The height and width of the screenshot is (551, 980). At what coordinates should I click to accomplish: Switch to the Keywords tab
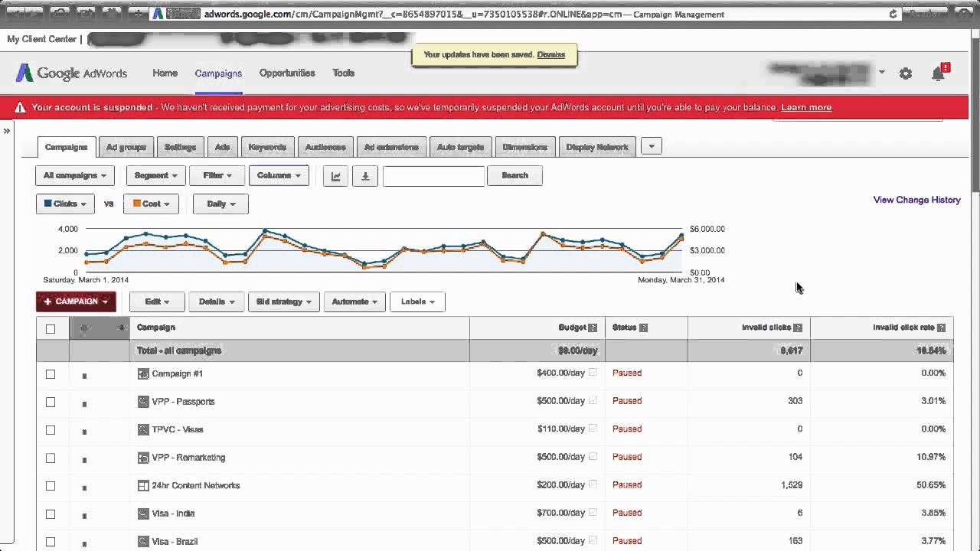267,147
